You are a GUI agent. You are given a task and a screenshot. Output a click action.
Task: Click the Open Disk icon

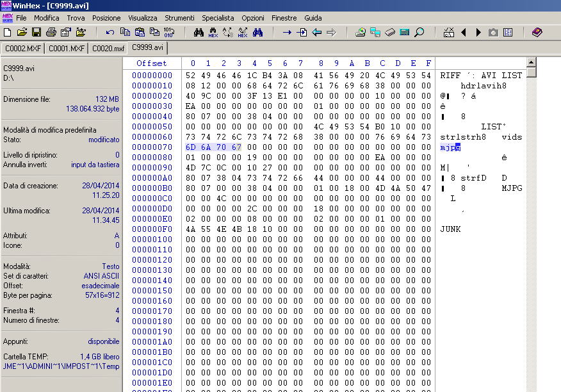pyautogui.click(x=361, y=32)
